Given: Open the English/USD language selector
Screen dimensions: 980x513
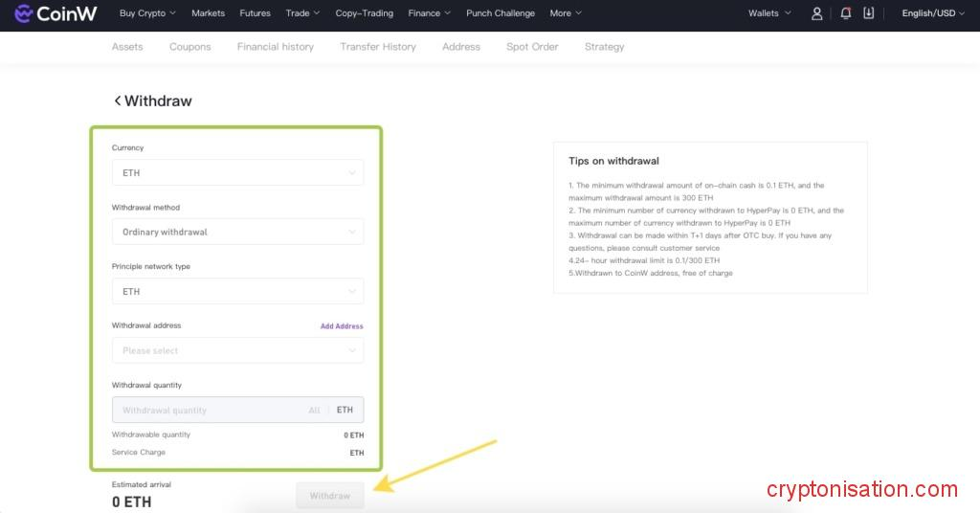Looking at the screenshot, I should tap(933, 13).
